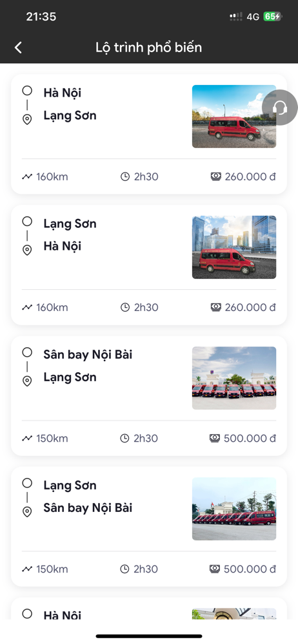Select Lạng Sơn to Sân bay Nội Bài route

pos(149,527)
